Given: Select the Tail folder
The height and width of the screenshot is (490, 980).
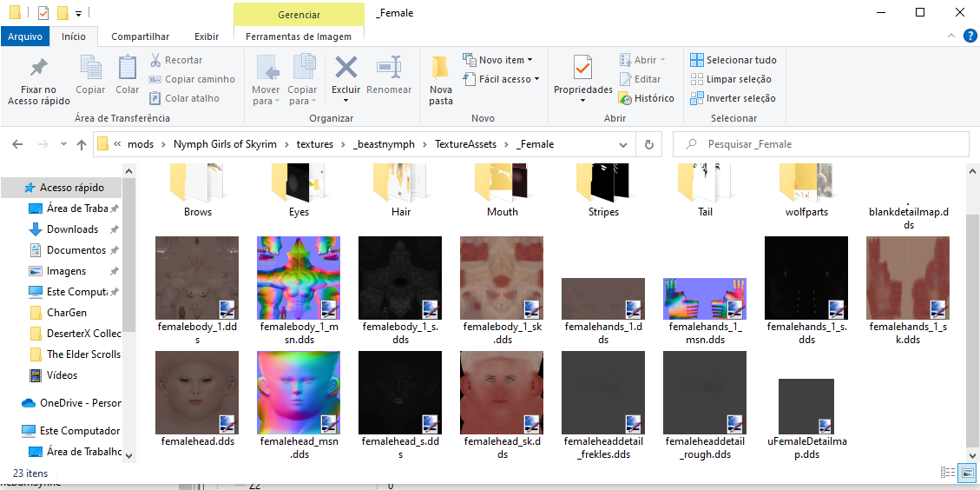Looking at the screenshot, I should [705, 191].
